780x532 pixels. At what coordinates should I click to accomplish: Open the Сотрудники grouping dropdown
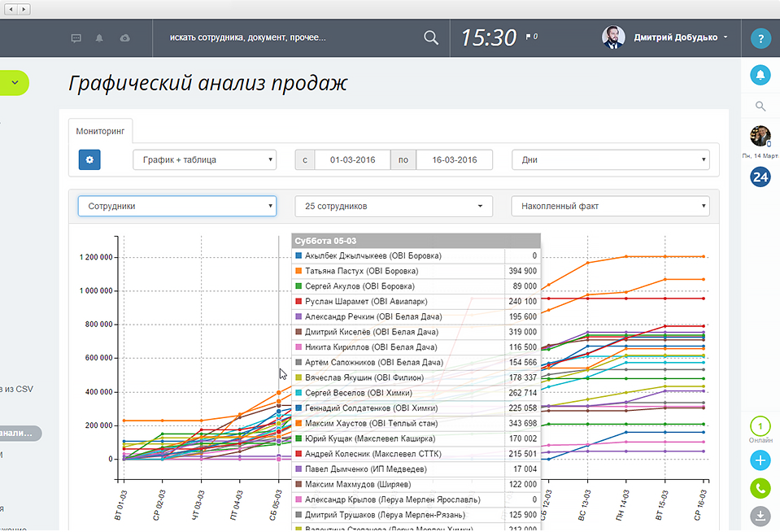177,206
